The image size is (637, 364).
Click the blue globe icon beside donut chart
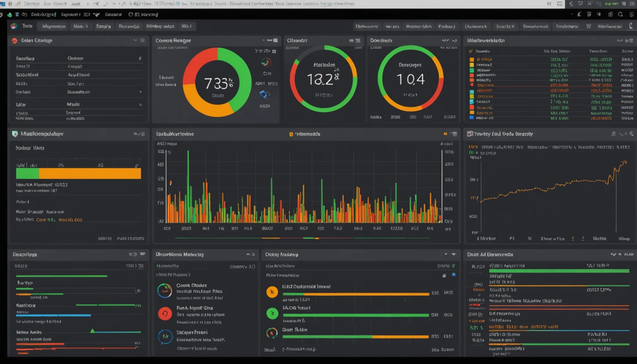[264, 94]
